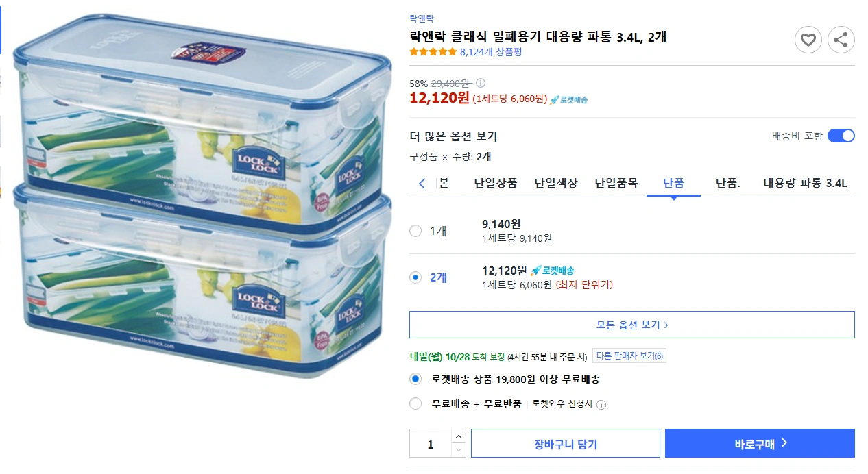Toggle the 배송비 포함 switch off

[x=840, y=136]
